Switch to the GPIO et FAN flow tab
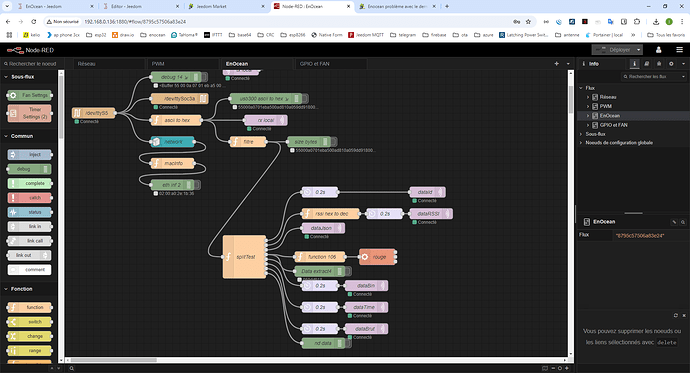 pyautogui.click(x=331, y=64)
